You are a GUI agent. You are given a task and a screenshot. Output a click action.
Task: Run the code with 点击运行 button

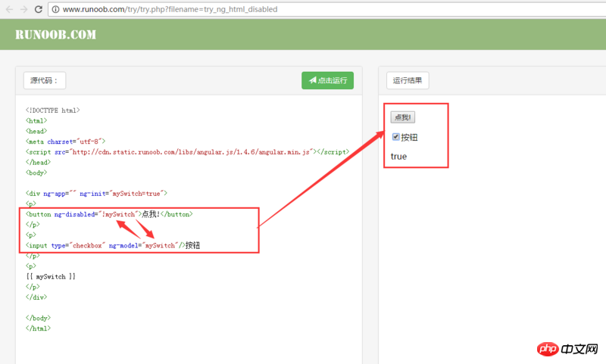tap(327, 80)
